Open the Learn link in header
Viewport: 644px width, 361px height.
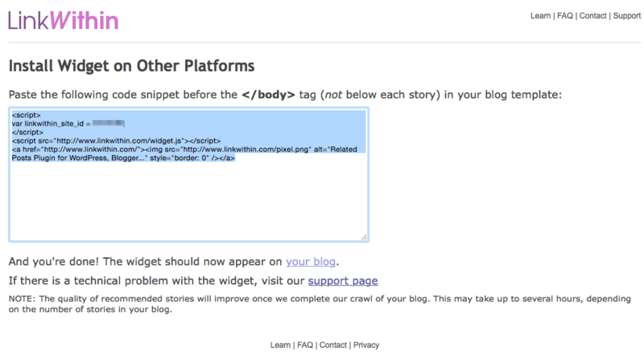click(x=540, y=15)
